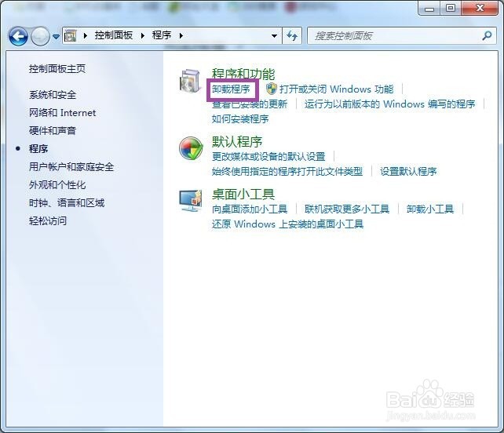504x433 pixels.
Task: Click the Forward navigation arrow button
Action: click(x=40, y=36)
